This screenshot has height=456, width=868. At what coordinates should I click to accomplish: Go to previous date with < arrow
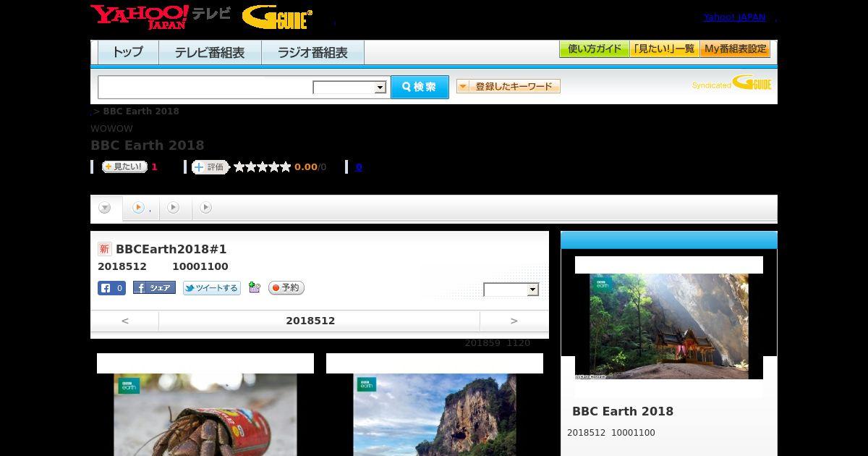click(x=124, y=321)
